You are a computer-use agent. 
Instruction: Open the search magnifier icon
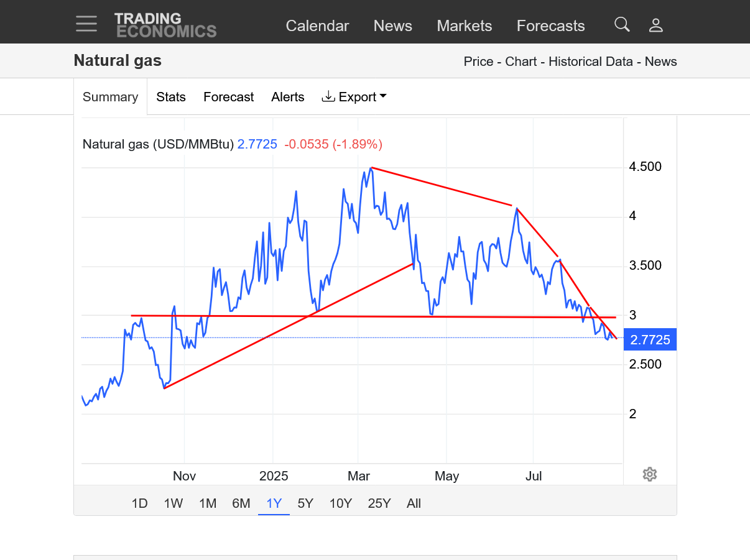[622, 25]
